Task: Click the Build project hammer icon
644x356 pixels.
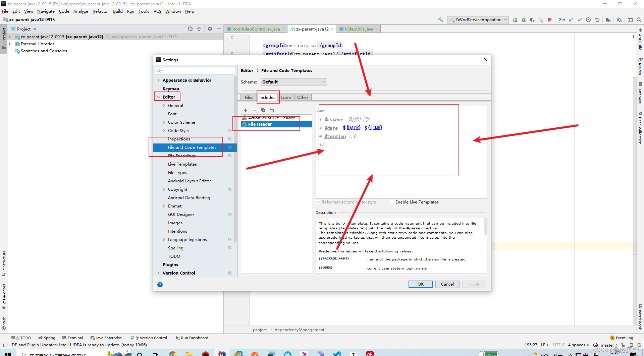Action: click(440, 20)
